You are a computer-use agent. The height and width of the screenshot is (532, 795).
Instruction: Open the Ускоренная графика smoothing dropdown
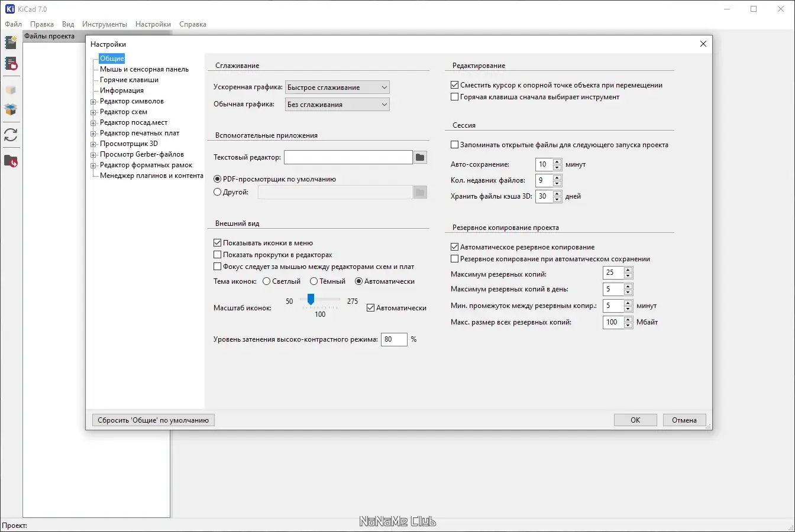click(x=337, y=87)
